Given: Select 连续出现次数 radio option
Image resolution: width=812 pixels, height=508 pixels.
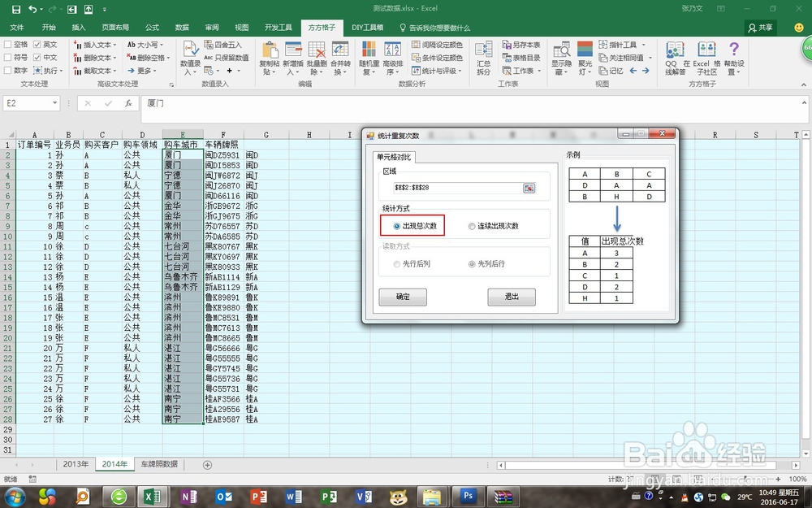Looking at the screenshot, I should click(x=472, y=226).
